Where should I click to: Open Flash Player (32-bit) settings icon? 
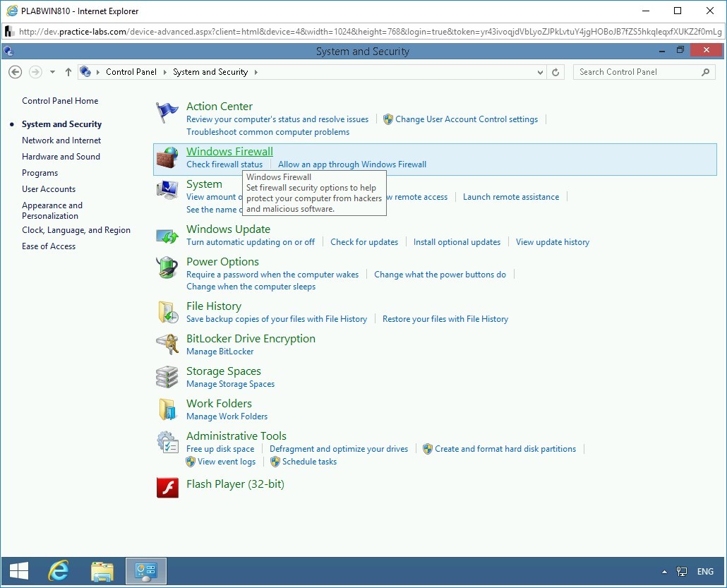point(167,487)
